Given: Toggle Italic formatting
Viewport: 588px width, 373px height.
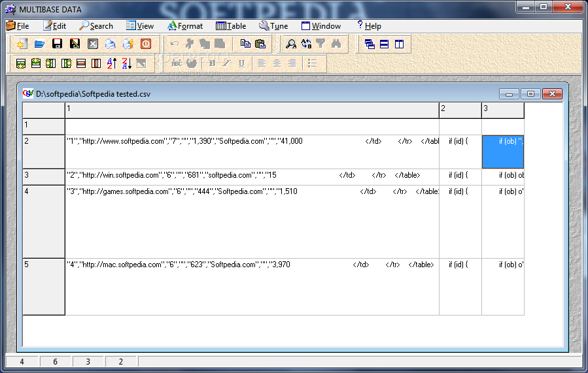Looking at the screenshot, I should [x=226, y=63].
